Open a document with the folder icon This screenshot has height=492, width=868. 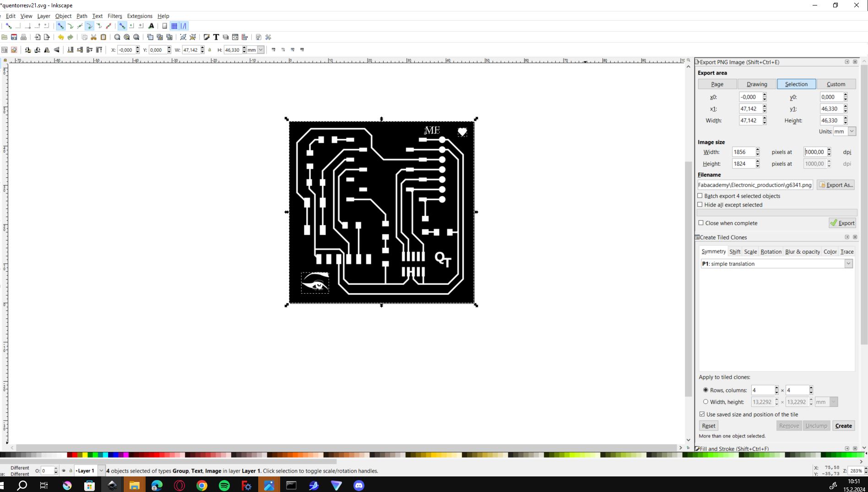pyautogui.click(x=5, y=37)
